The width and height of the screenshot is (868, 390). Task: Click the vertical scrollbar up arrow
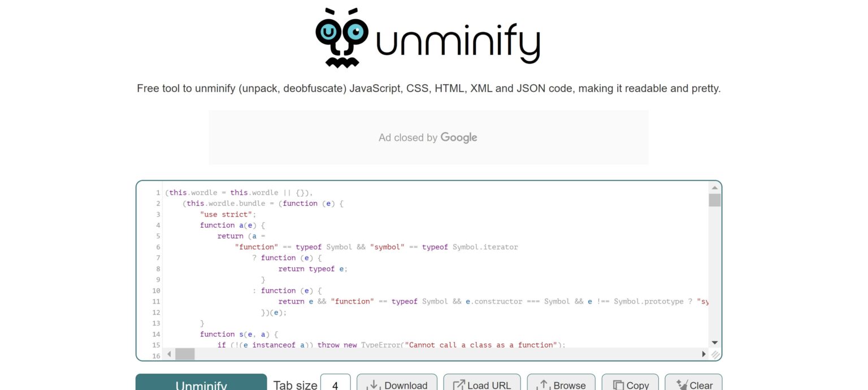(x=714, y=188)
